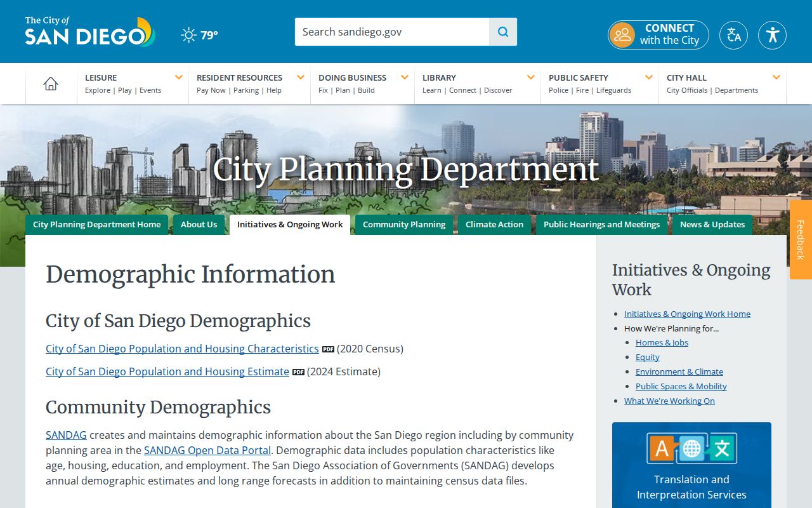The image size is (812, 508).
Task: Open the sun weather icon showing 79°
Action: pyautogui.click(x=188, y=35)
